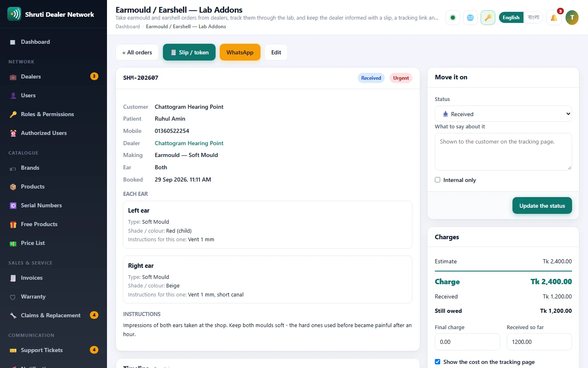Click the Support Tickets ticket icon
Viewport: 588px width, 368px height.
(x=13, y=350)
